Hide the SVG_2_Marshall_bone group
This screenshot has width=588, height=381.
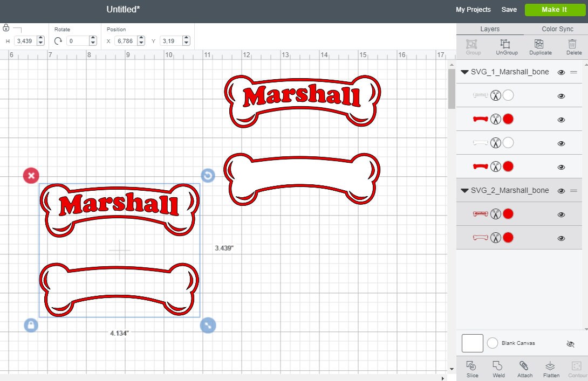click(x=562, y=191)
